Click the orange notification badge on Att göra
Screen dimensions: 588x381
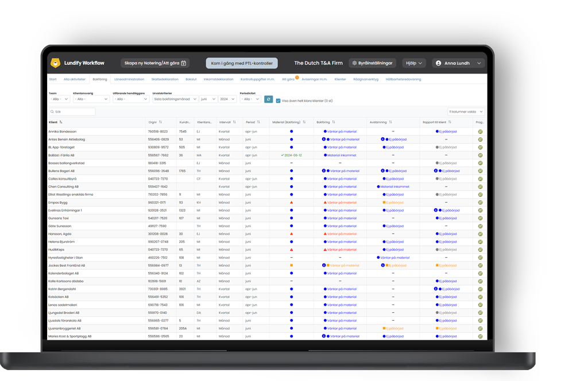[x=297, y=77]
